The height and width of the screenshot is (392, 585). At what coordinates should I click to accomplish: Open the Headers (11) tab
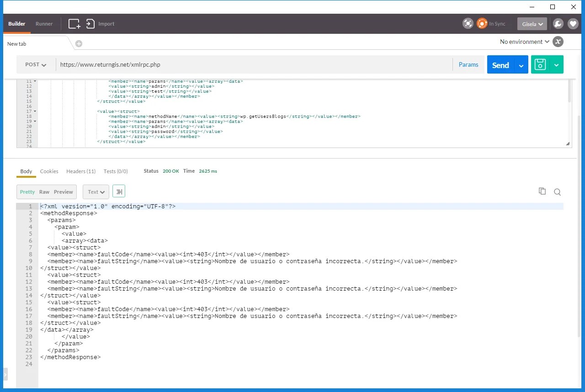pos(81,171)
